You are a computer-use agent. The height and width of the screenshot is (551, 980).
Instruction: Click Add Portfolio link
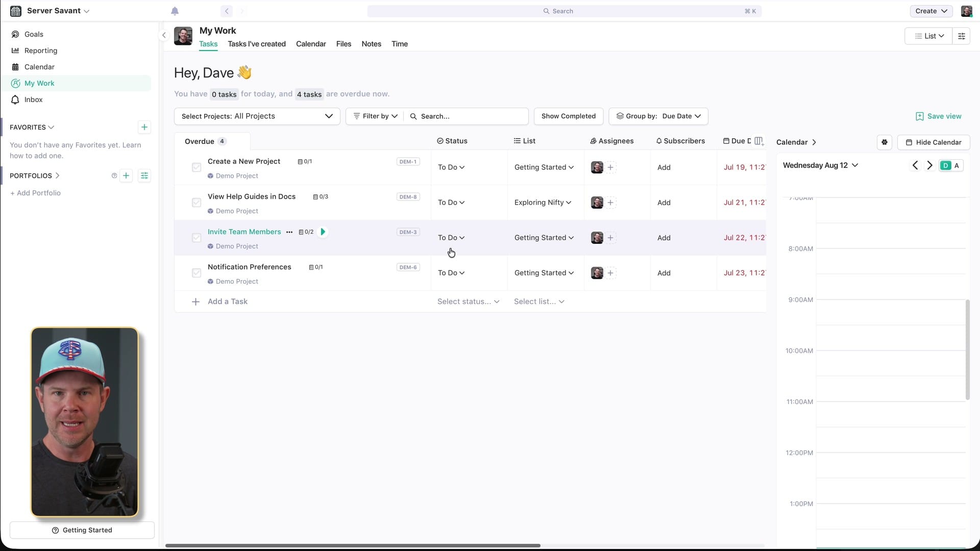click(35, 193)
